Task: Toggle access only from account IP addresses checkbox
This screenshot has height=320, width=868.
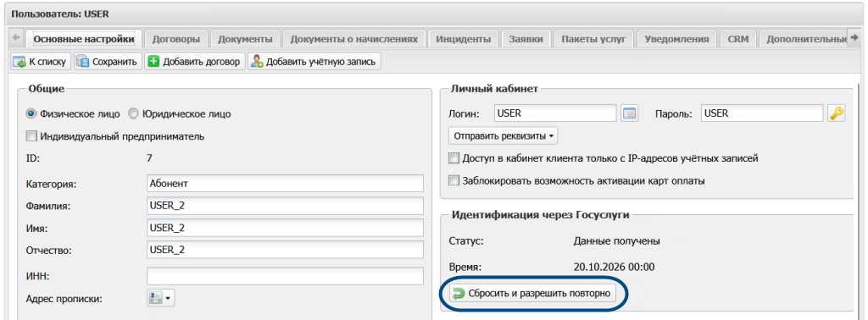Action: pos(454,158)
